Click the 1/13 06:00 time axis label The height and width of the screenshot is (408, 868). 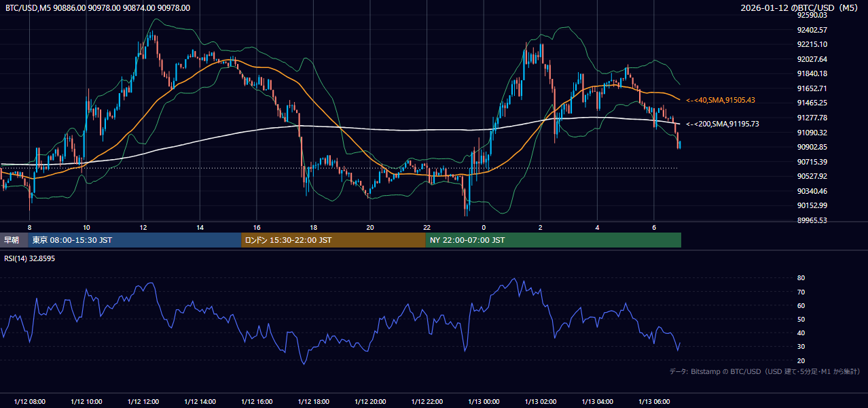point(653,401)
